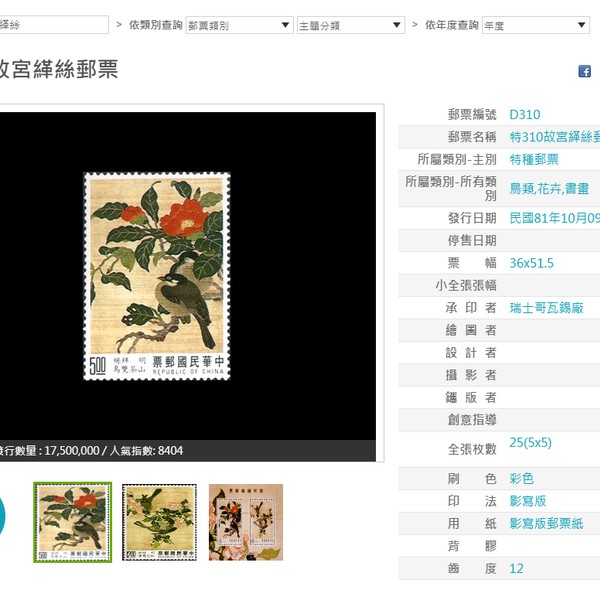Click the round teal previous button
The image size is (600, 600).
2,515
